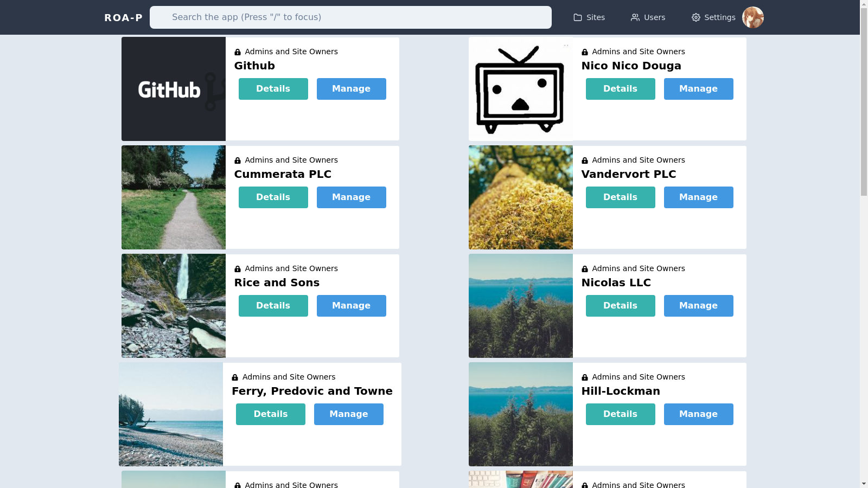Click the lock icon on the Github card

click(237, 52)
